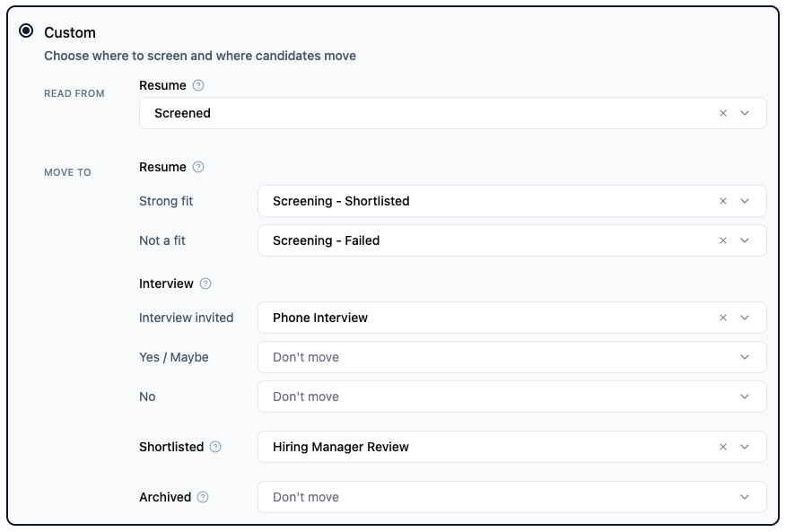The image size is (786, 532).
Task: Open the Yes / Maybe dropdown
Action: coord(511,357)
